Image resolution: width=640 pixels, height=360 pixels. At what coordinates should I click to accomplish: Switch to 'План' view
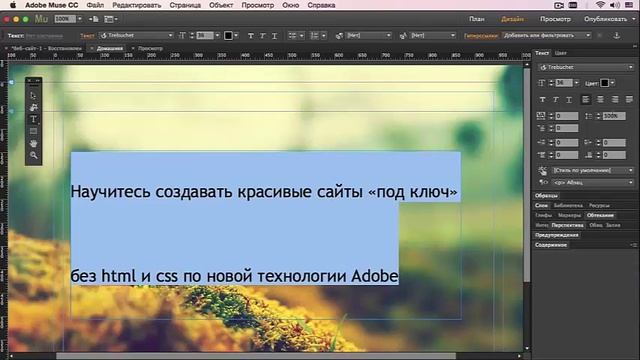[x=476, y=19]
